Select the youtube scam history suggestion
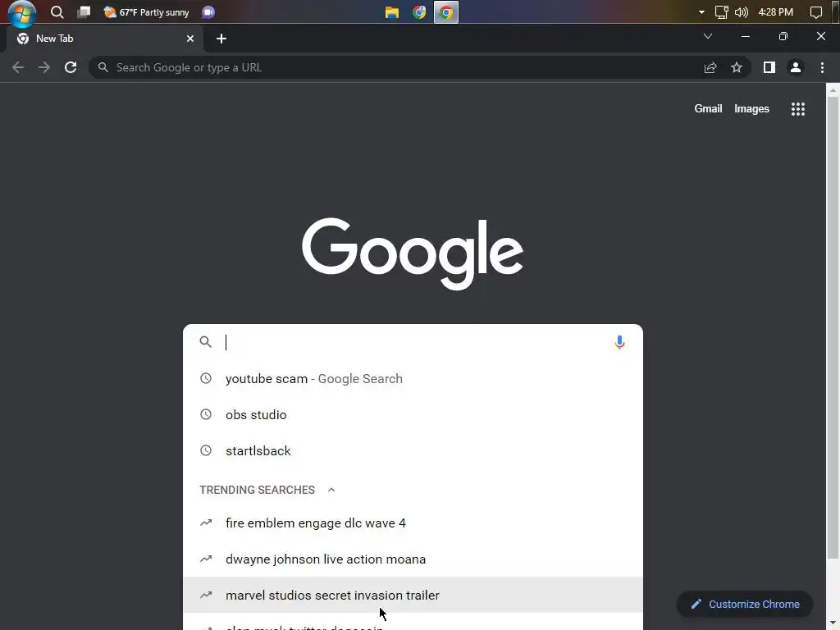840x630 pixels. tap(413, 379)
